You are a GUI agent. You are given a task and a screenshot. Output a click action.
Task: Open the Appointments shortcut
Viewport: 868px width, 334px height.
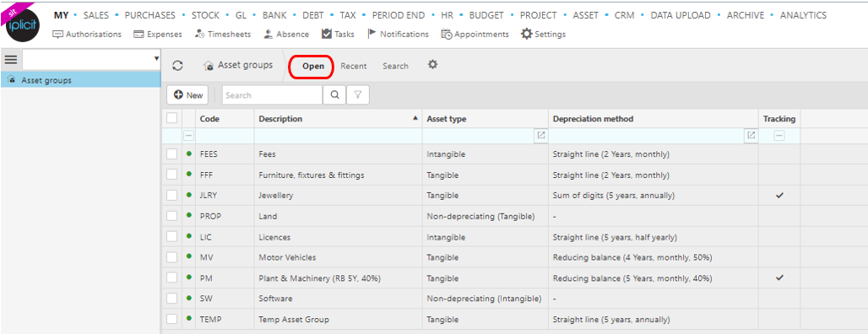475,35
